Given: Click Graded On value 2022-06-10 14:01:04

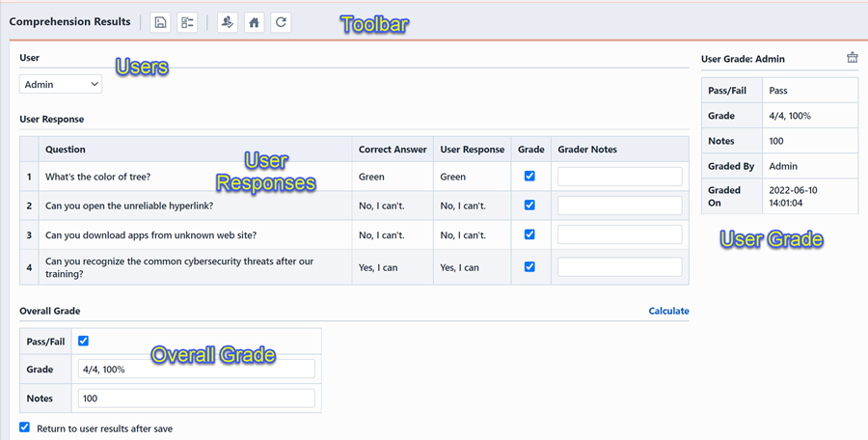Looking at the screenshot, I should pyautogui.click(x=794, y=196).
